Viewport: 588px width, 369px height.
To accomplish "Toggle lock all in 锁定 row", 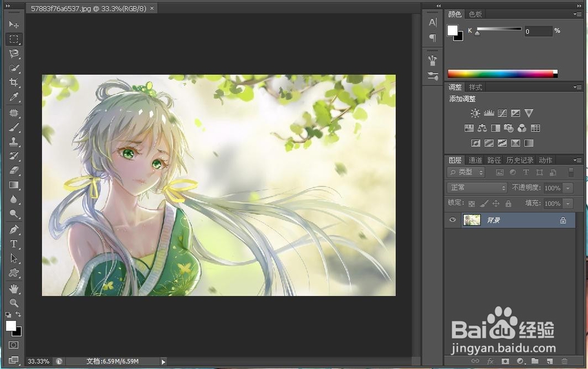I will [508, 204].
